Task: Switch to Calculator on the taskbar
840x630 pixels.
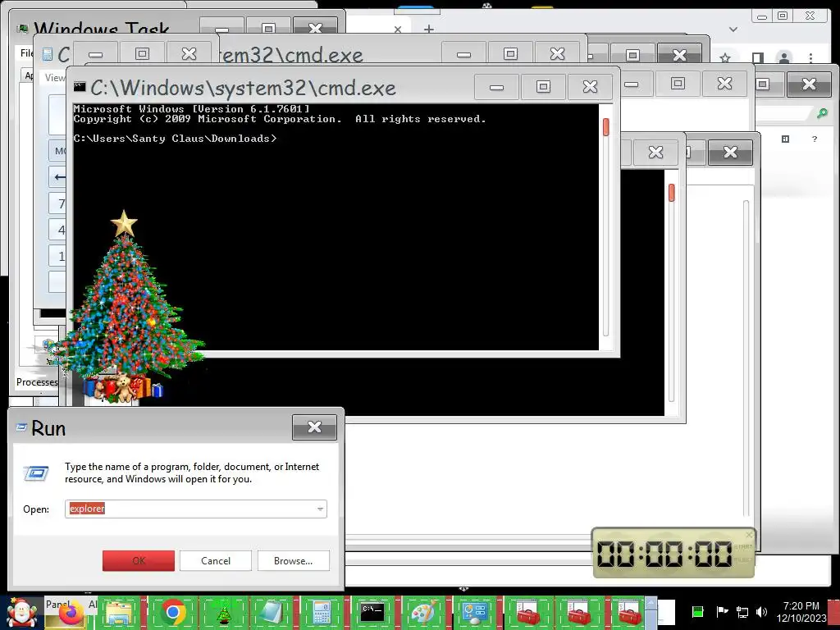Action: coord(322,613)
